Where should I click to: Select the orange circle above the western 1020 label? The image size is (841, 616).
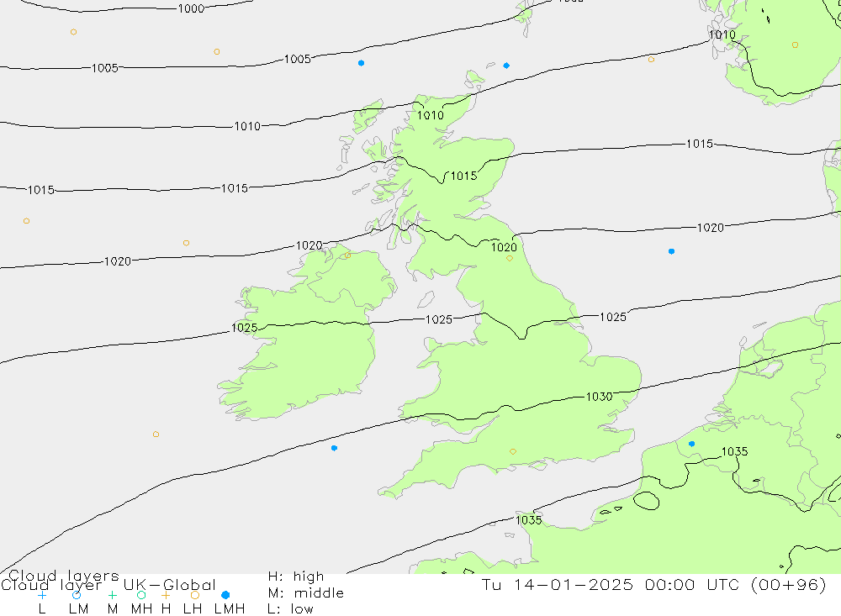(186, 244)
